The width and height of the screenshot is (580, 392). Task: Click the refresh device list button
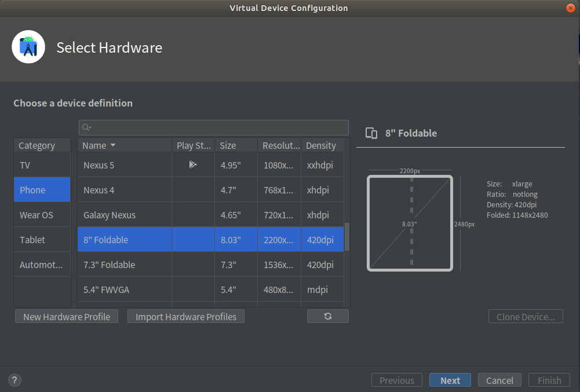328,316
